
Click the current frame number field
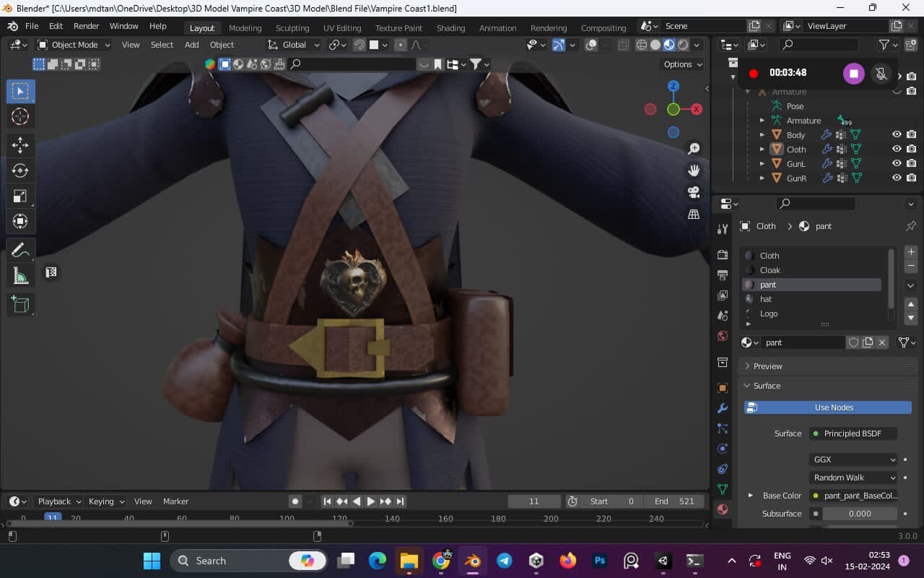pos(533,501)
